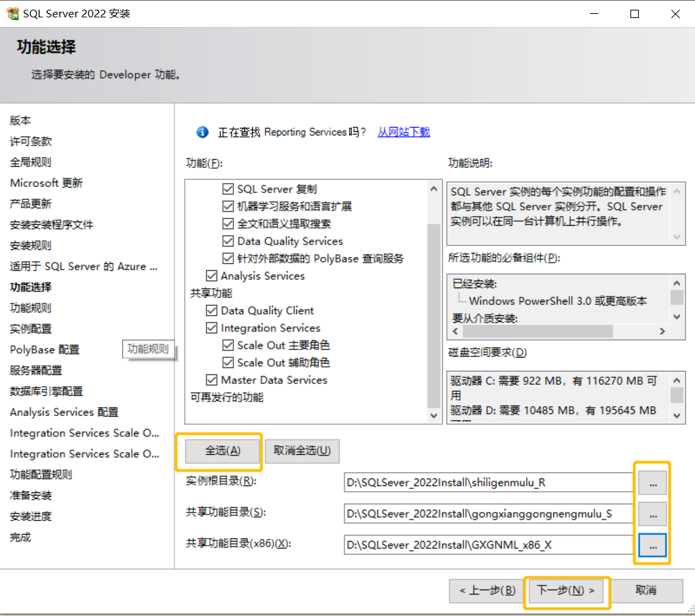Viewport: 695px width, 616px height.
Task: Select 功能配置规则 step in sidebar
Action: point(41,475)
